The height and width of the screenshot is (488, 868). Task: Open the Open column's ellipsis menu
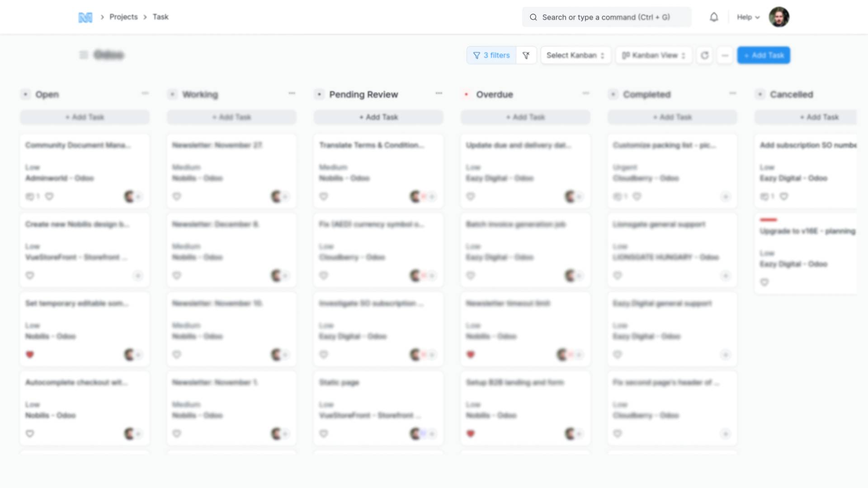(x=145, y=94)
